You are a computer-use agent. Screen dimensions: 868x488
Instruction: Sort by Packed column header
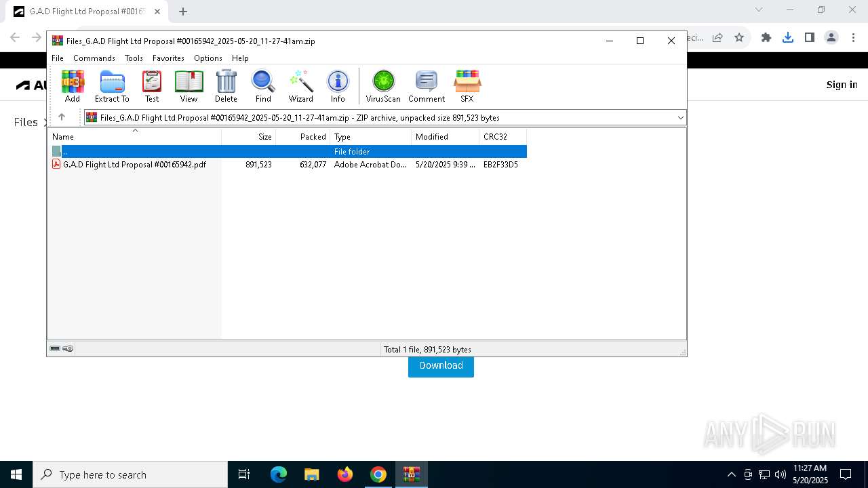[x=303, y=137]
